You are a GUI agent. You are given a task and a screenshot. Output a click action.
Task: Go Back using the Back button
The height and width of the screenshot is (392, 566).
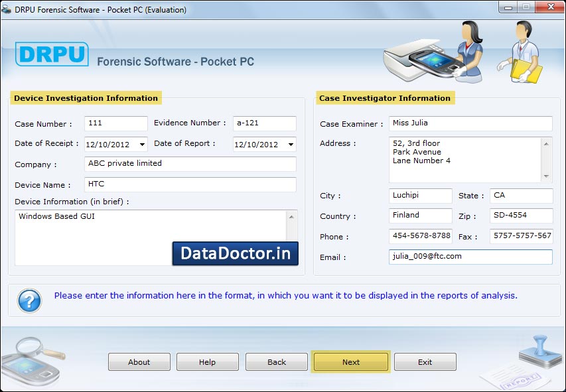click(276, 361)
